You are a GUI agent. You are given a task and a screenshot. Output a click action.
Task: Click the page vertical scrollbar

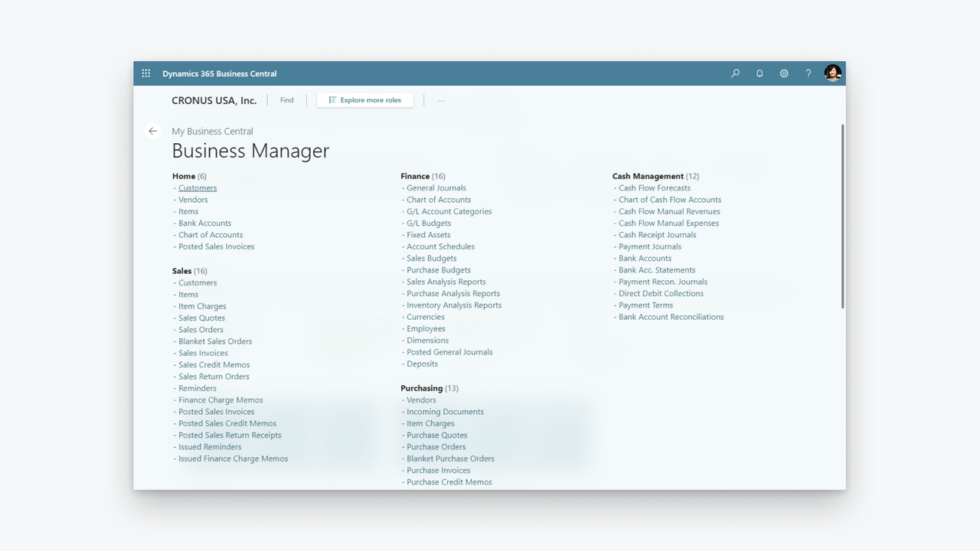click(x=843, y=217)
